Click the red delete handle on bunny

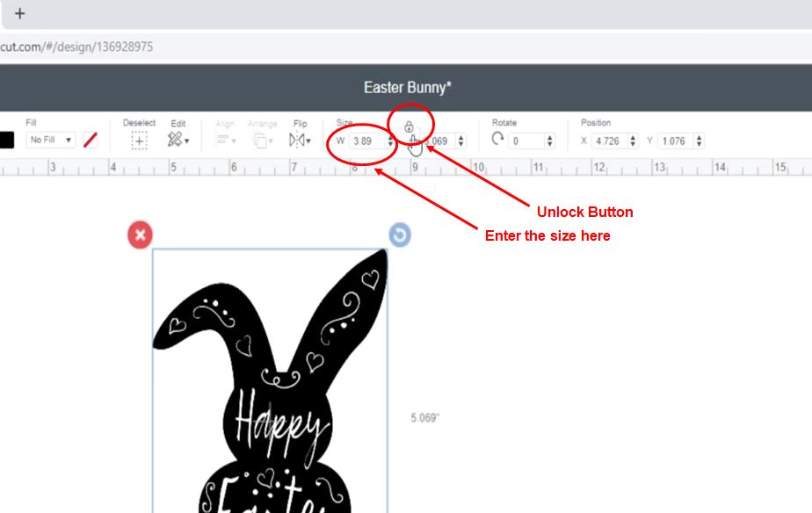coord(140,235)
